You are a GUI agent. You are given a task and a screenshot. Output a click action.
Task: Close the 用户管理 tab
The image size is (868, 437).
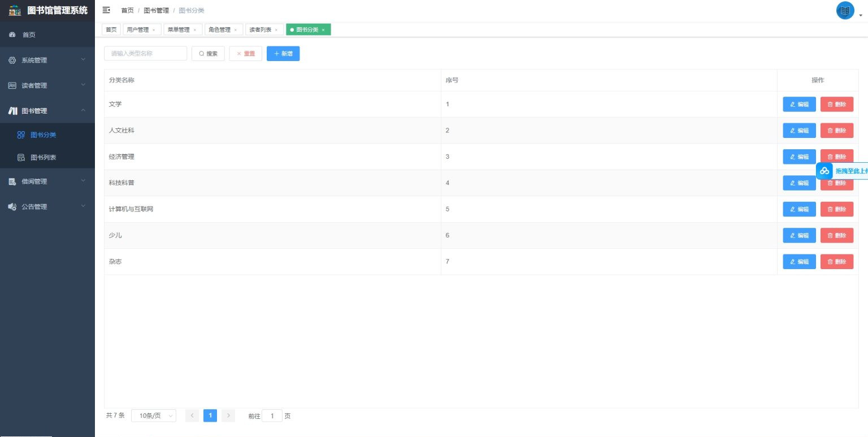click(154, 30)
